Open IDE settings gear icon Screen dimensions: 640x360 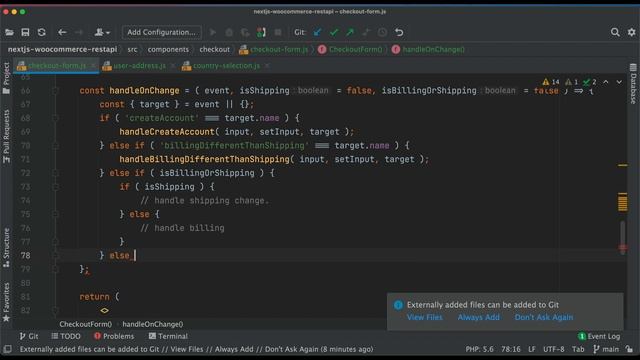pyautogui.click(x=631, y=32)
